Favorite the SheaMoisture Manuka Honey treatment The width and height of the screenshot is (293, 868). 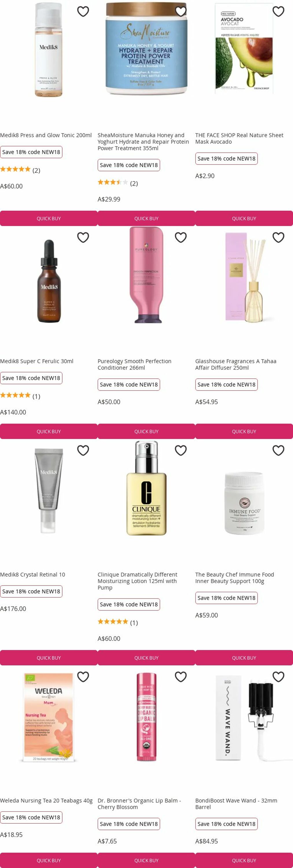pos(180,12)
